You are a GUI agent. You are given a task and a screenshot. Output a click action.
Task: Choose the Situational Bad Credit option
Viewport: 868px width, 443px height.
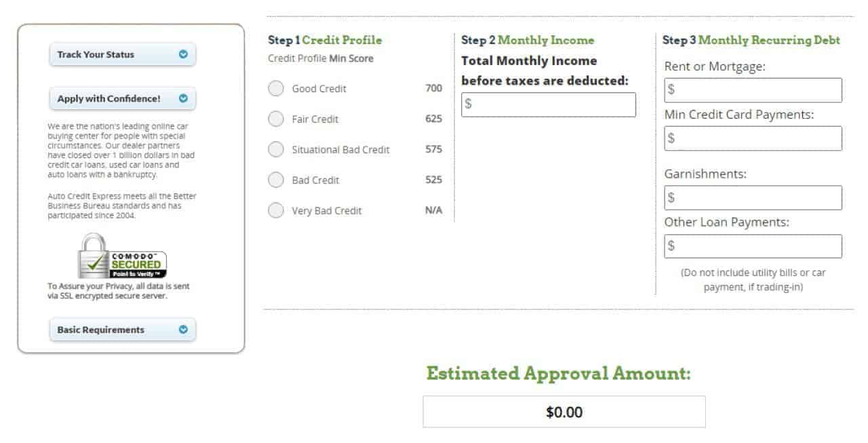pos(276,149)
